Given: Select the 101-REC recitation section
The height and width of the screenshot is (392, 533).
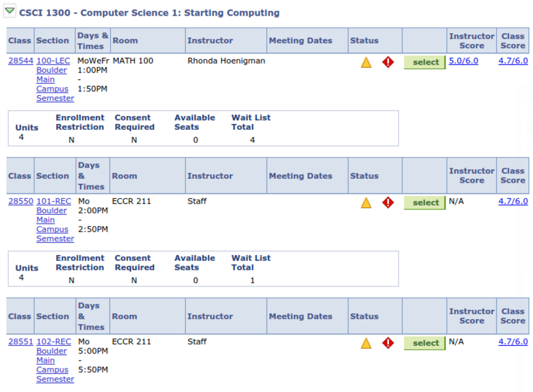Looking at the screenshot, I should [x=425, y=203].
